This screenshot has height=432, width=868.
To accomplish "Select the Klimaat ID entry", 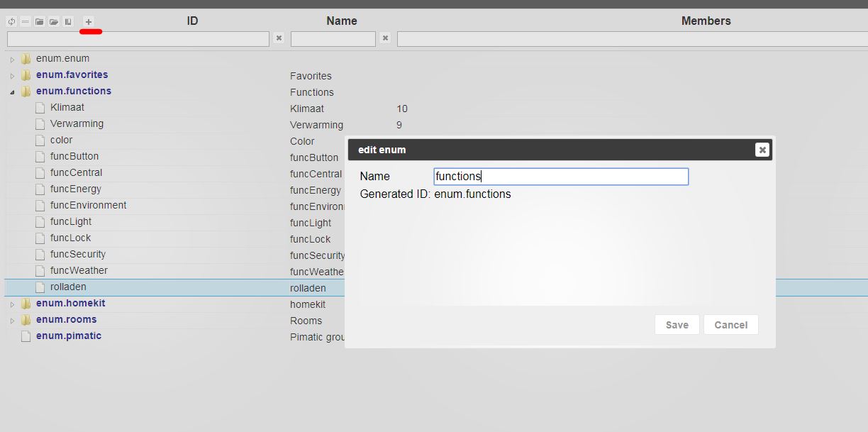I will [67, 108].
